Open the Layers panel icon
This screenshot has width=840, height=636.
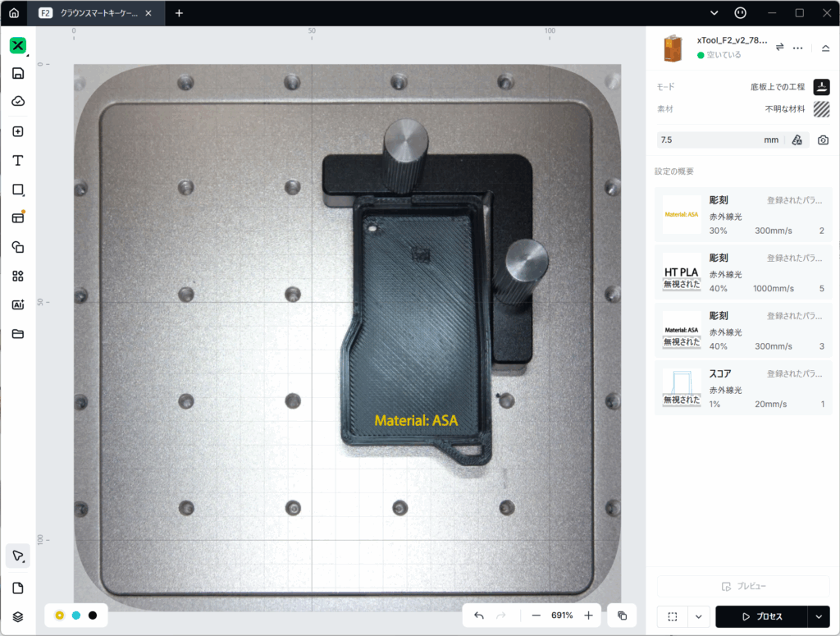click(18, 616)
